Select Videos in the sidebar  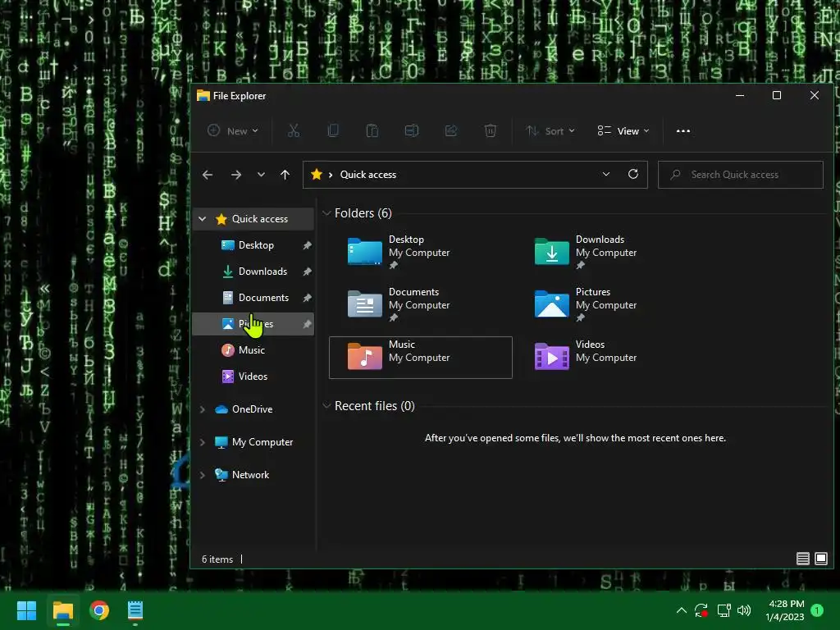253,377
